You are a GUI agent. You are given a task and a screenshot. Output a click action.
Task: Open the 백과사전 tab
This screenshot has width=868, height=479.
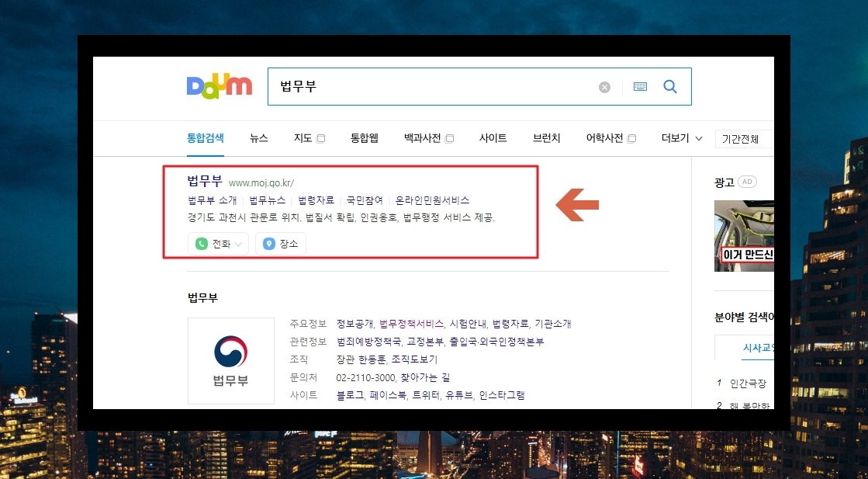coord(423,138)
